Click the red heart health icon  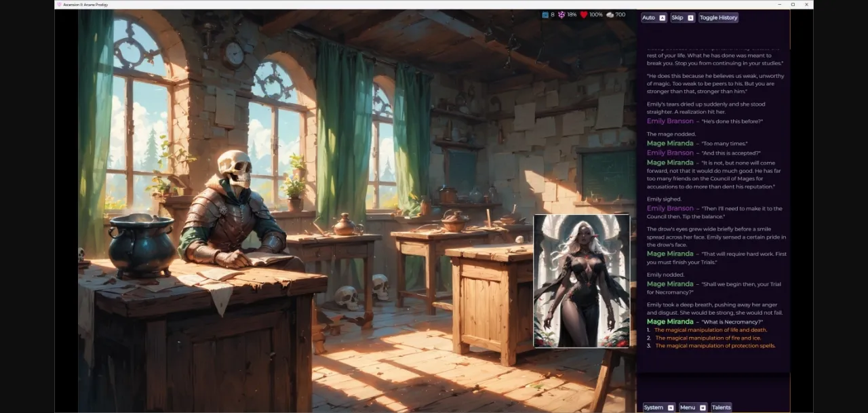583,14
